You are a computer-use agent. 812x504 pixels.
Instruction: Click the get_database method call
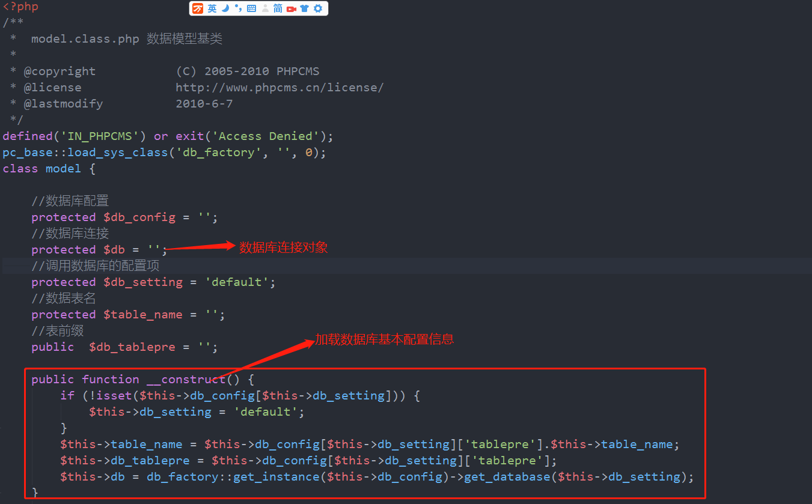(x=507, y=477)
